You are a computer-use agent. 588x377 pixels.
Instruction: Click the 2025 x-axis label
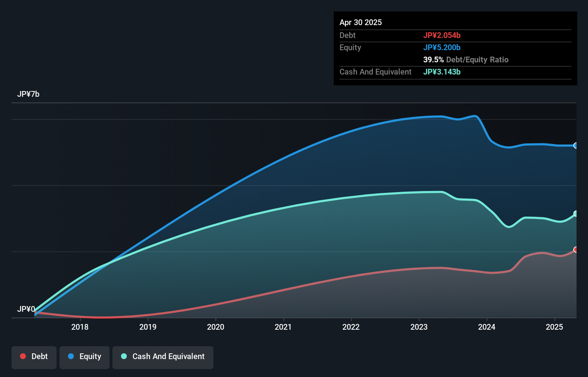pos(554,327)
